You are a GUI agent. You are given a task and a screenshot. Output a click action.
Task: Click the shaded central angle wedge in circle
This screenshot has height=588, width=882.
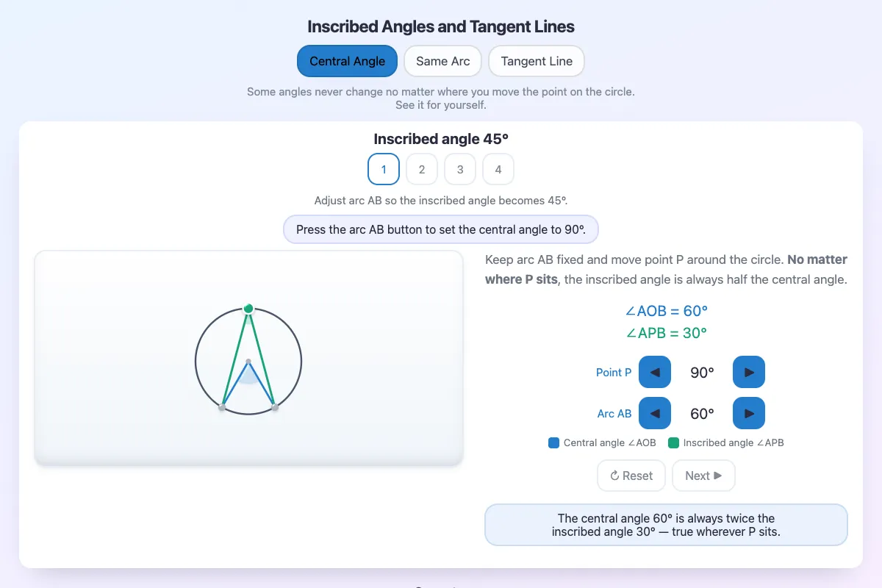[x=249, y=376]
